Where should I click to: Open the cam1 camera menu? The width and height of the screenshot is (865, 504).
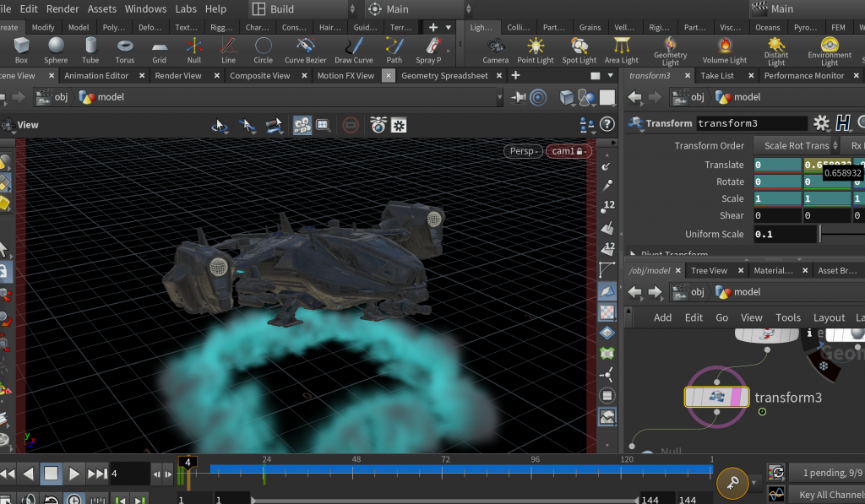(x=569, y=151)
